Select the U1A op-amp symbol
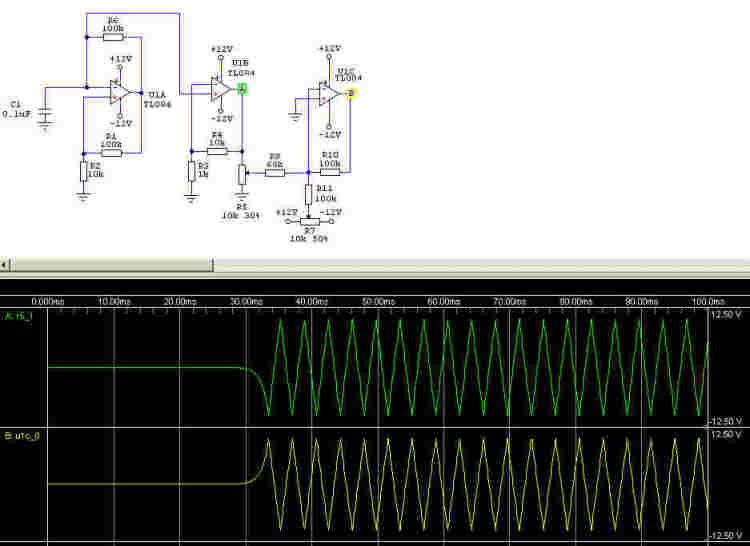 click(x=120, y=92)
